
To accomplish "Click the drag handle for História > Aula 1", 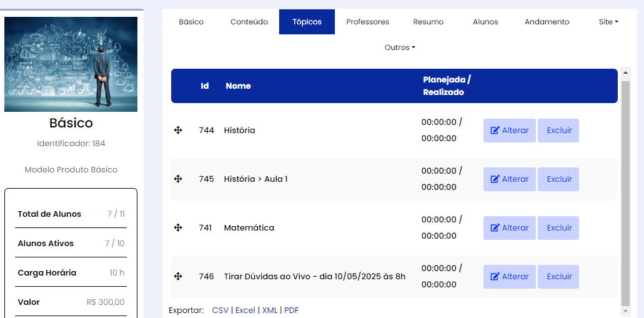I will click(x=178, y=179).
